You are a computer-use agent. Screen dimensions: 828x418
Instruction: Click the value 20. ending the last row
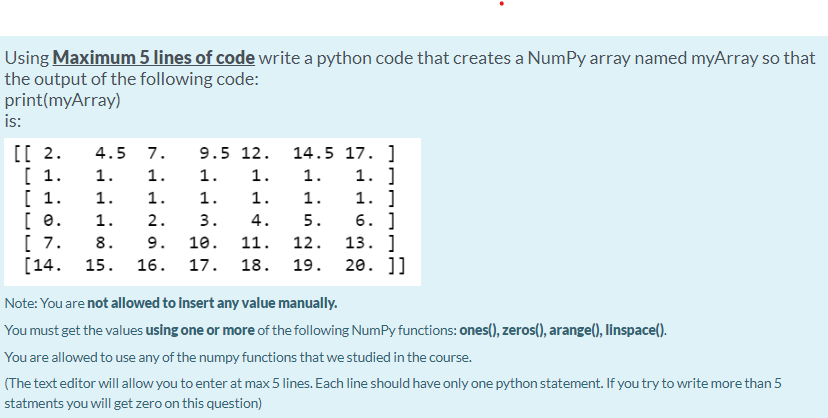(360, 265)
